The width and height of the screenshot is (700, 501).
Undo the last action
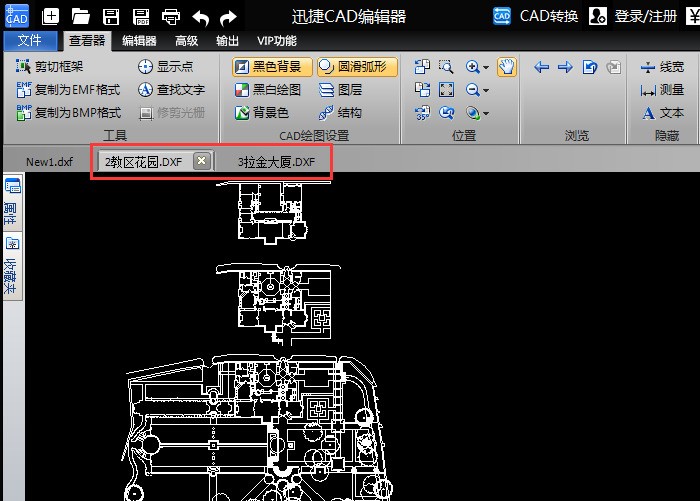click(x=200, y=18)
